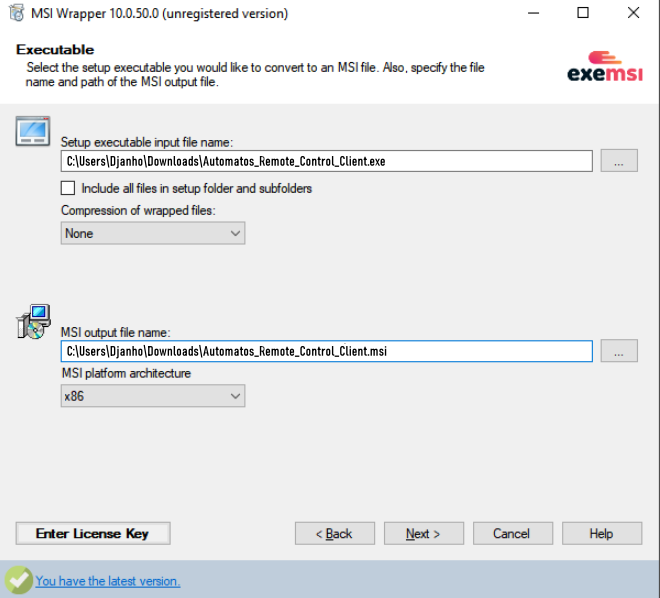
Task: Click the Enter License Key button
Action: (x=93, y=534)
